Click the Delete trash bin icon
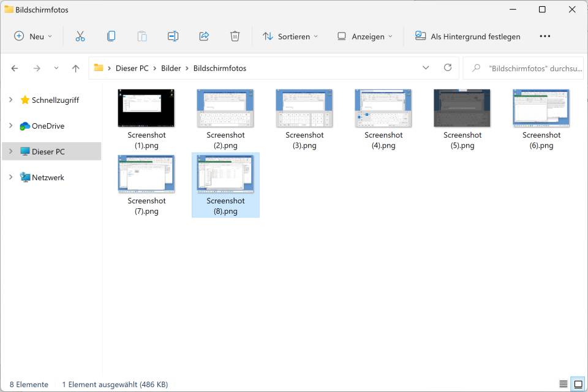Screen dimensions: 588x392 235,36
